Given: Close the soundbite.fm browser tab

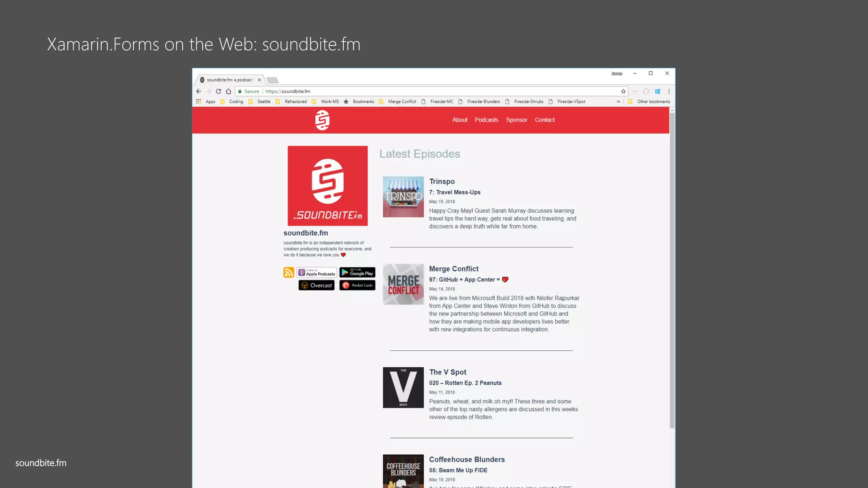Looking at the screenshot, I should pyautogui.click(x=259, y=80).
